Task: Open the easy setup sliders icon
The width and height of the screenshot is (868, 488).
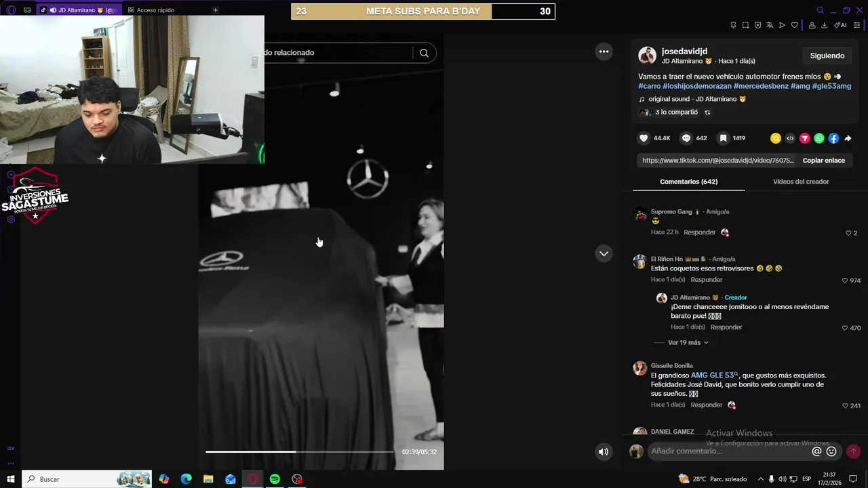Action: [x=857, y=25]
